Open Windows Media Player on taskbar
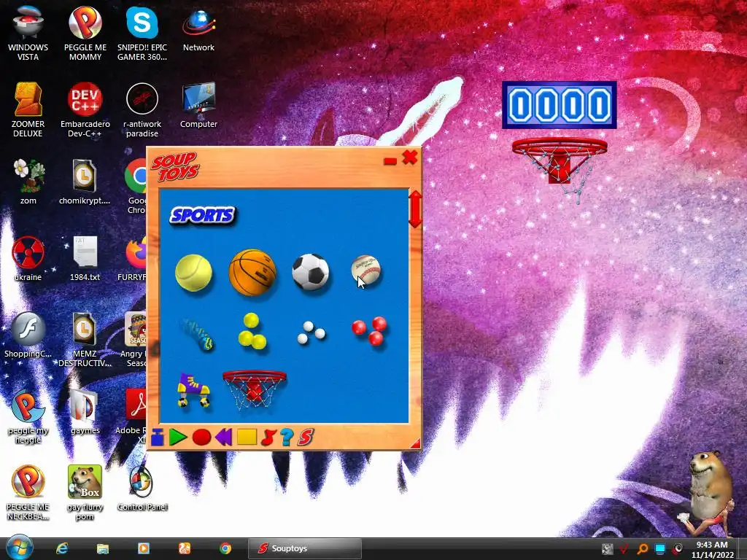Image resolution: width=747 pixels, height=560 pixels. (144, 548)
